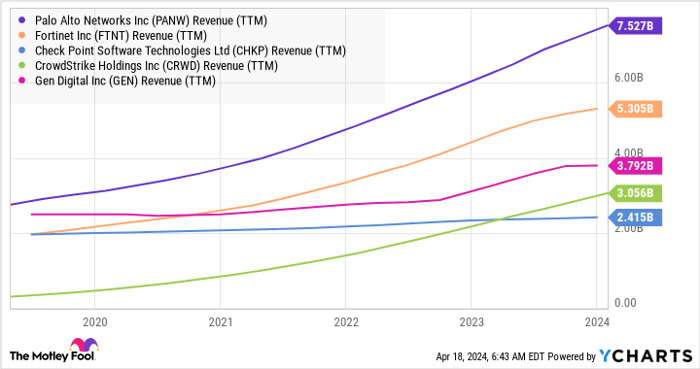Click the green CrowdStrike legend dot
The image size is (700, 369).
[x=22, y=66]
